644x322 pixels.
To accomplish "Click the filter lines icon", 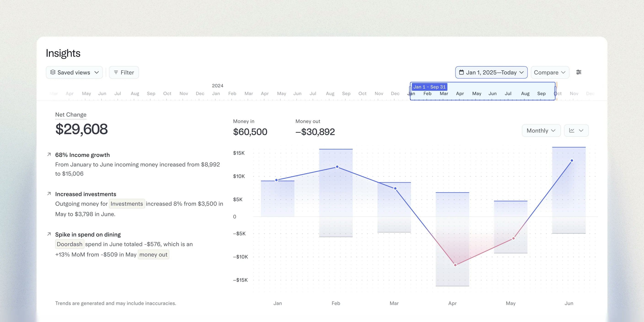I will point(116,72).
